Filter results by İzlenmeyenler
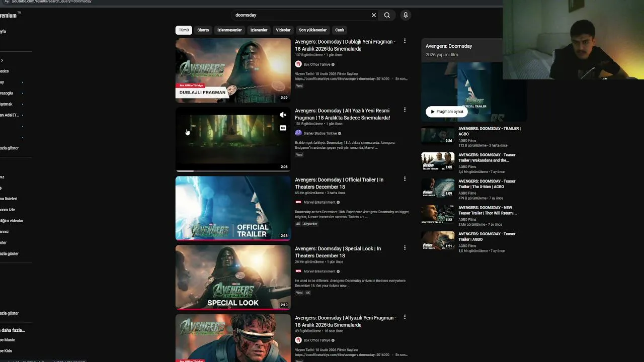This screenshot has height=362, width=644. pyautogui.click(x=229, y=30)
